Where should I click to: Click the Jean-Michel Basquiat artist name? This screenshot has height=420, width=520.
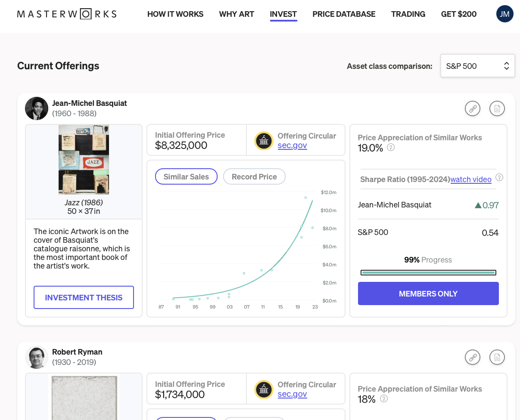point(90,103)
